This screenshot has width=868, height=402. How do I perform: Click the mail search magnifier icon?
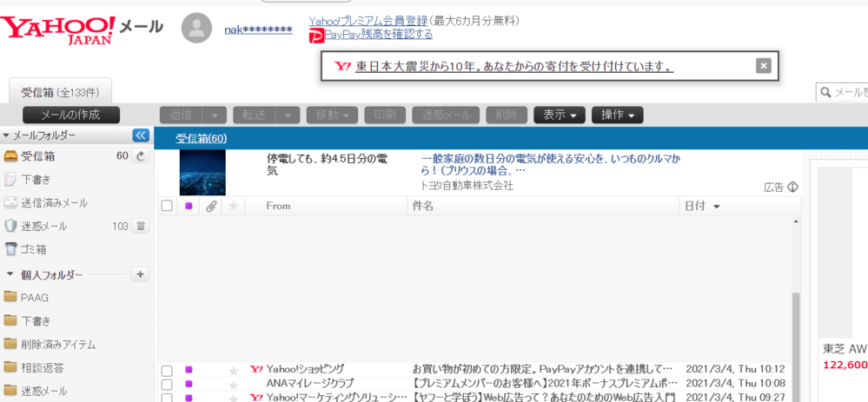[825, 92]
